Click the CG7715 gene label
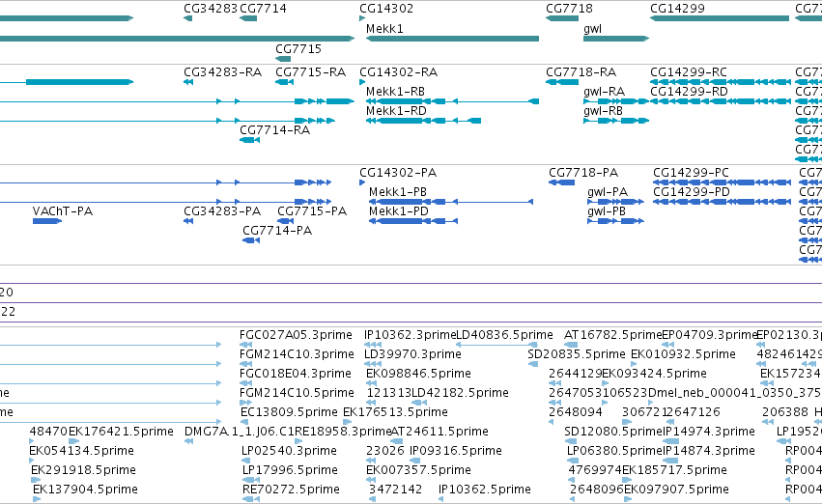This screenshot has height=504, width=822. [x=298, y=48]
